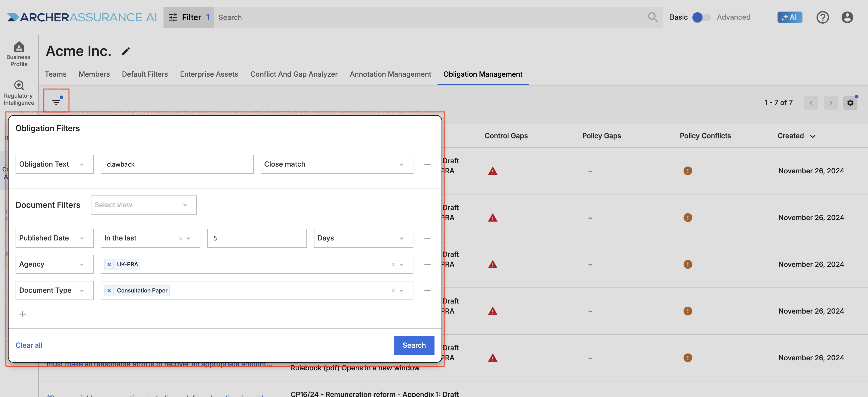This screenshot has height=397, width=868.
Task: Open the AI assistant button
Action: 789,17
